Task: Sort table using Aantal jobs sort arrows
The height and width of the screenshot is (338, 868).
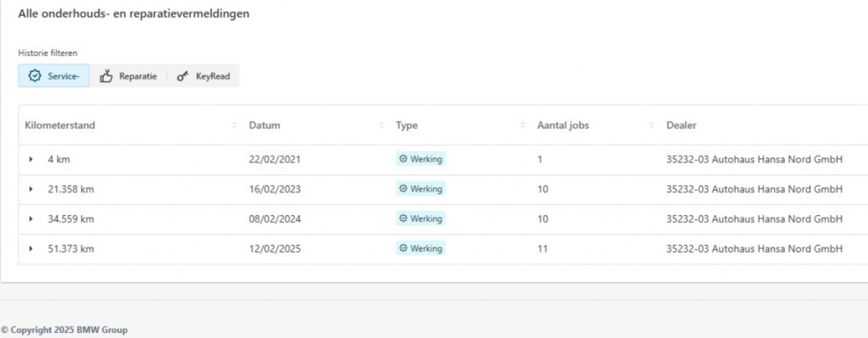Action: (x=651, y=125)
